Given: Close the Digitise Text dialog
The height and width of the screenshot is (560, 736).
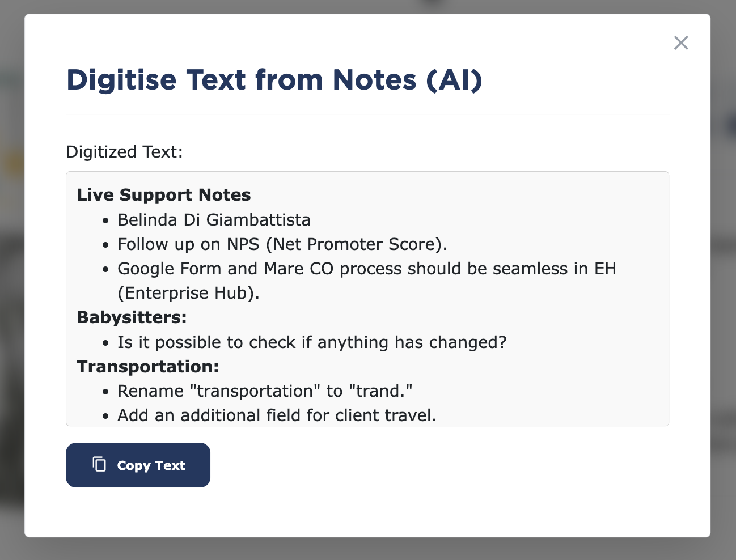Looking at the screenshot, I should (680, 43).
